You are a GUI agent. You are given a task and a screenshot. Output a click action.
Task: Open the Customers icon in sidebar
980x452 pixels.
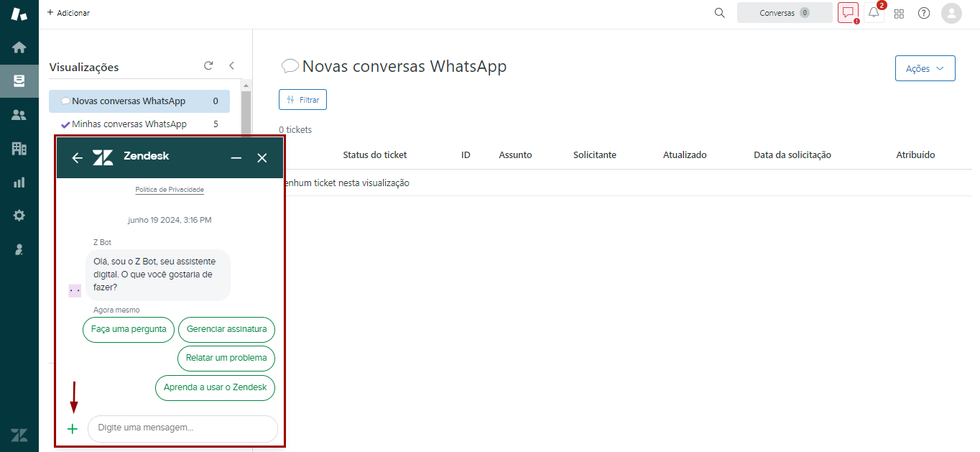pyautogui.click(x=19, y=115)
